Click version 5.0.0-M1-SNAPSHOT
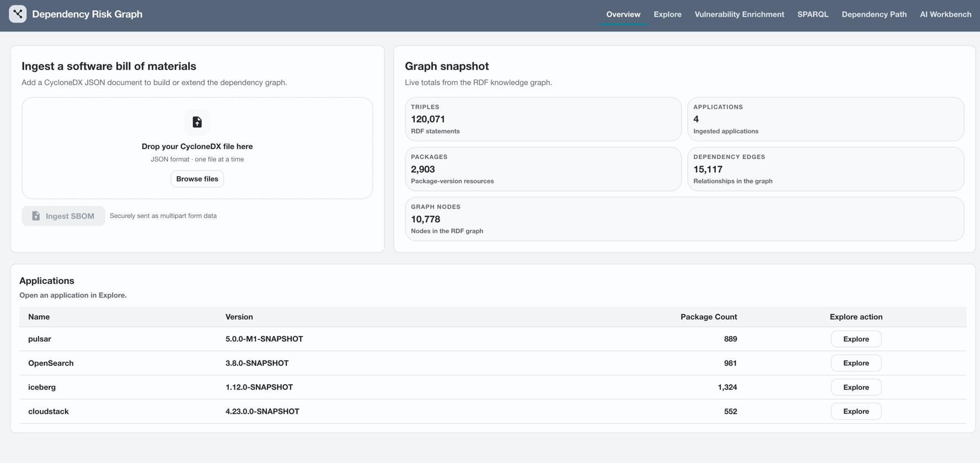Viewport: 980px width, 463px height. [x=264, y=339]
